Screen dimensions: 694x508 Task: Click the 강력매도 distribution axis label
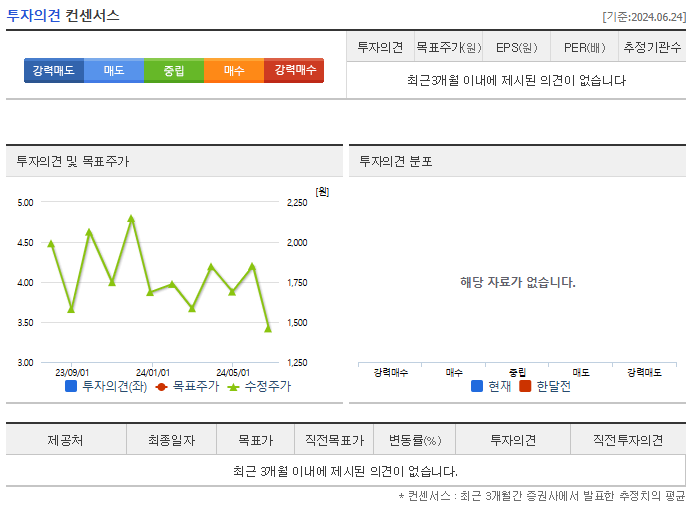point(644,372)
